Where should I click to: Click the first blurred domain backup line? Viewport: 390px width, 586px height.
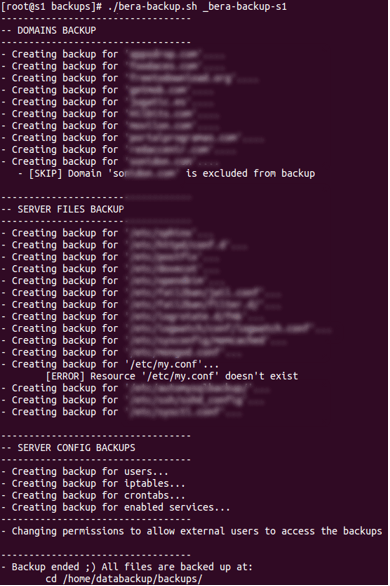[x=113, y=55]
